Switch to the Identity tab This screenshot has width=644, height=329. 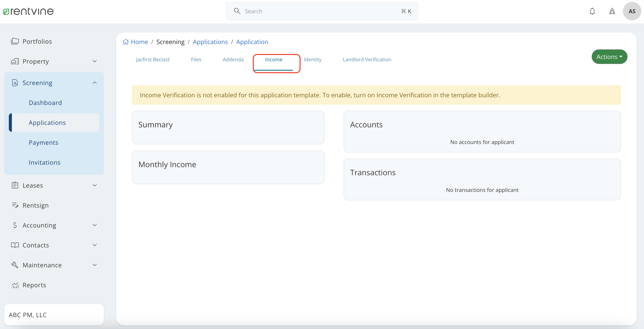[312, 59]
